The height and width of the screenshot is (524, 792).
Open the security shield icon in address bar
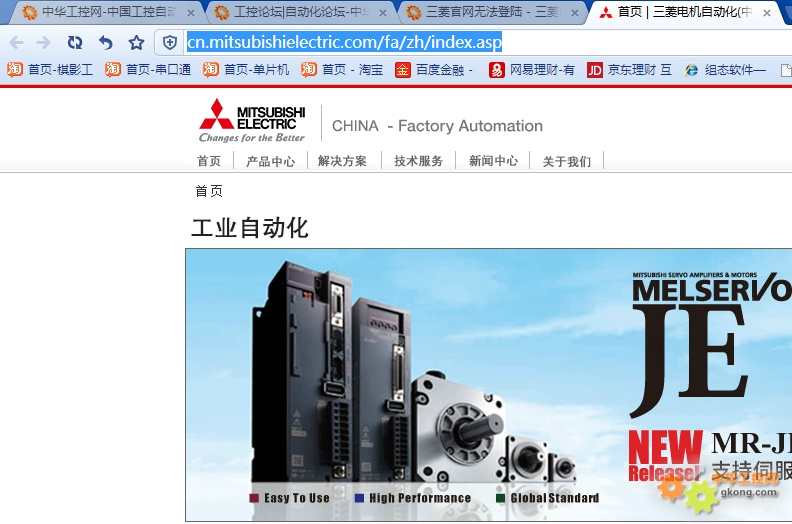170,42
